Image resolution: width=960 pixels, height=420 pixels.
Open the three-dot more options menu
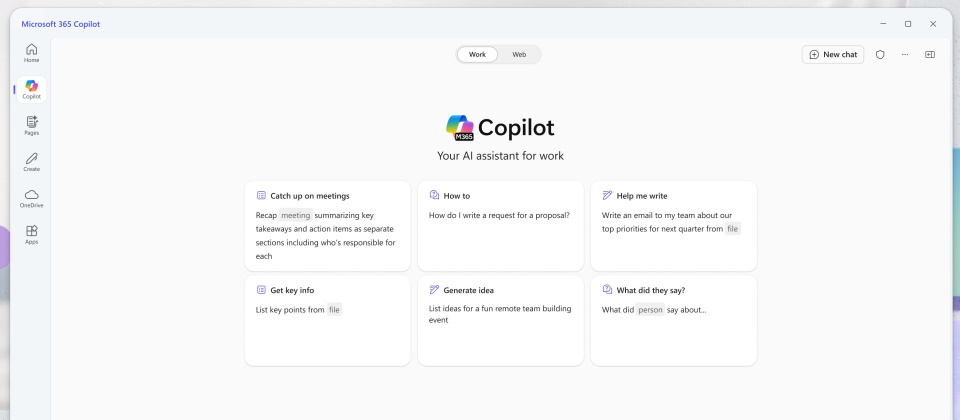[x=905, y=54]
